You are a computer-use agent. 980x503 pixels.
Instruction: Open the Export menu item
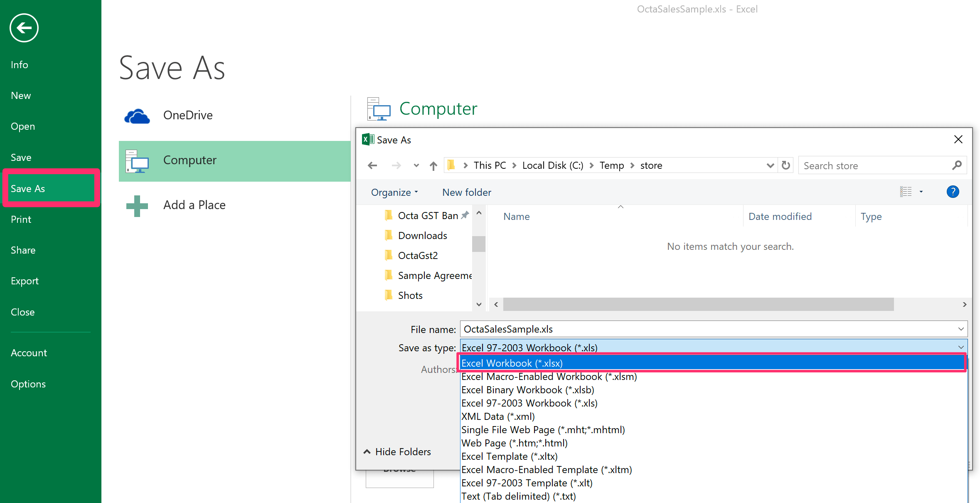25,281
